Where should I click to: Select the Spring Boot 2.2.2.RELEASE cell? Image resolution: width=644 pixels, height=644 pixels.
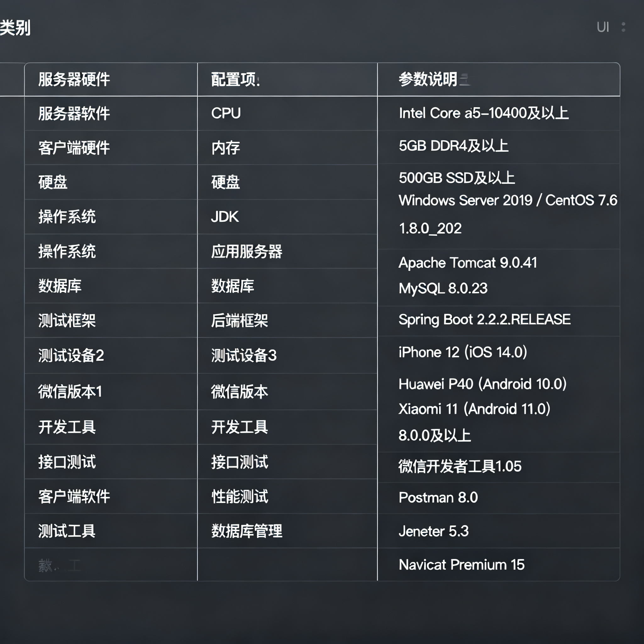point(499,321)
